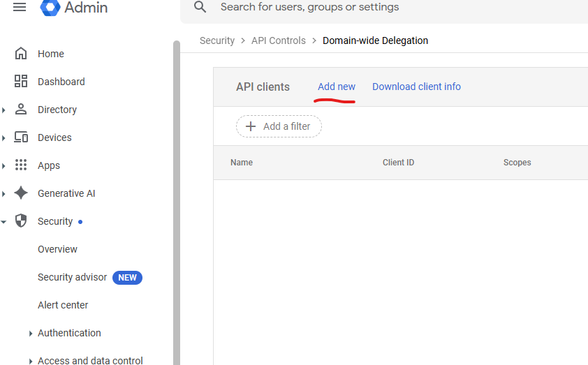This screenshot has height=365, width=588.
Task: Expand the Authentication submenu arrow
Action: click(x=31, y=334)
